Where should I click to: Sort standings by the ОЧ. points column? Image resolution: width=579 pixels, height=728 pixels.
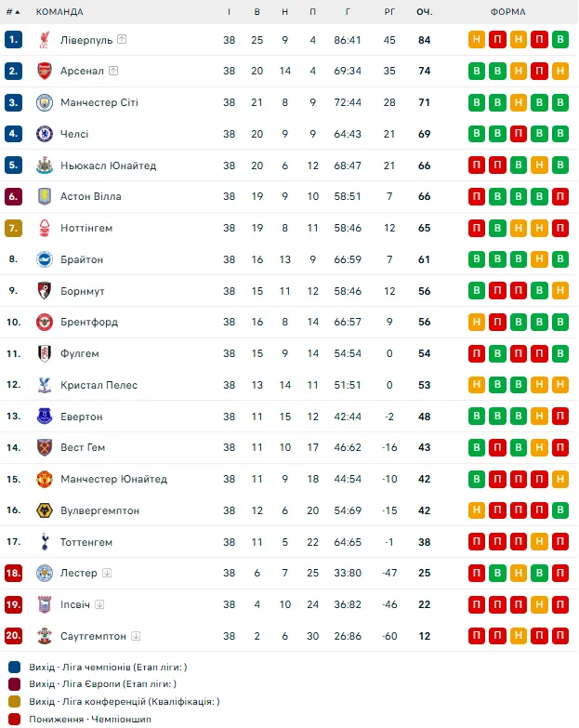coord(425,11)
